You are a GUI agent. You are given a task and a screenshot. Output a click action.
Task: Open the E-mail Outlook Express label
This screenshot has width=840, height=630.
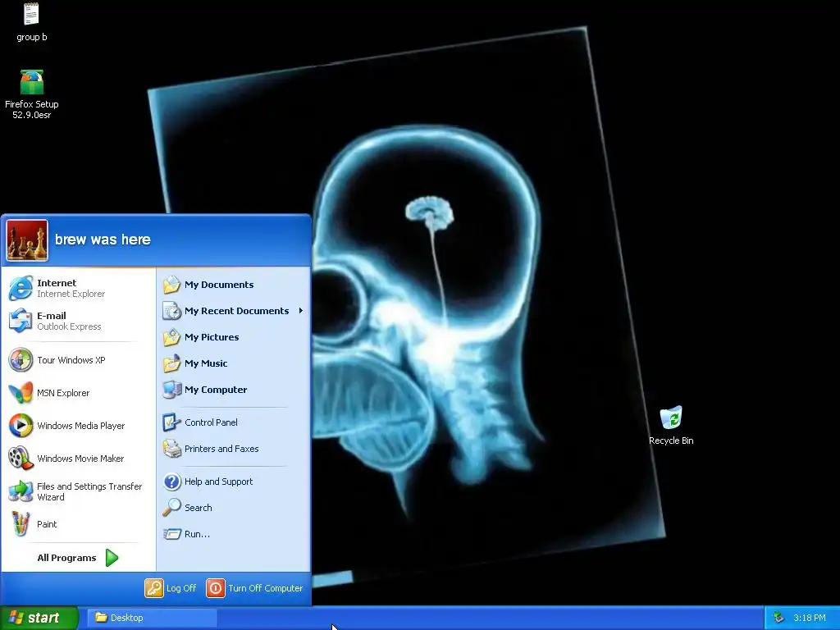click(69, 321)
